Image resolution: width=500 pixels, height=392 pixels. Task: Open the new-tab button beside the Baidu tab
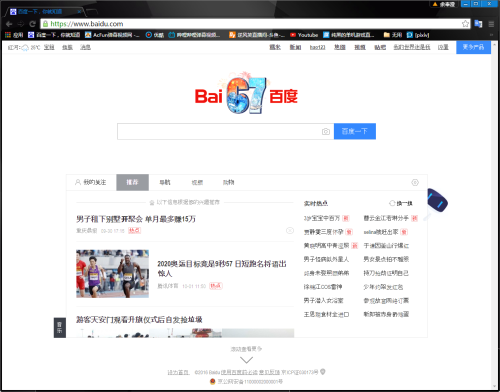(92, 12)
